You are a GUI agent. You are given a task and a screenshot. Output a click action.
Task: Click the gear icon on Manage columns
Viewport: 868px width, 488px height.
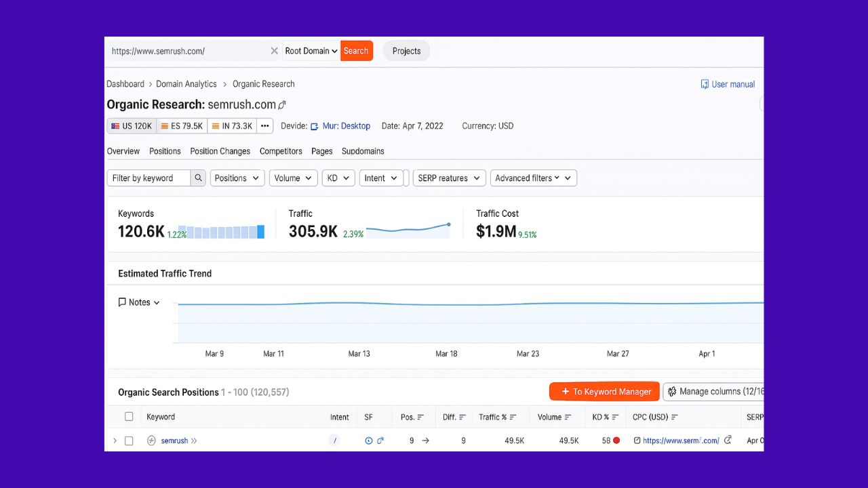[x=672, y=392]
